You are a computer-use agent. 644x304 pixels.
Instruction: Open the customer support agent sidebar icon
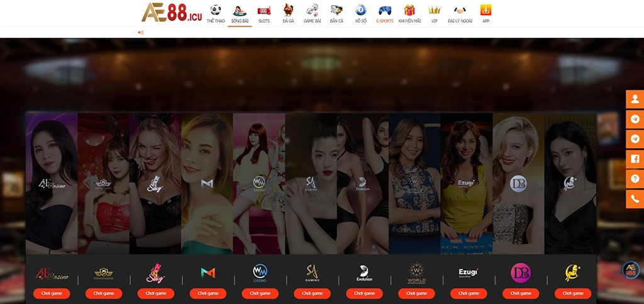tap(635, 99)
